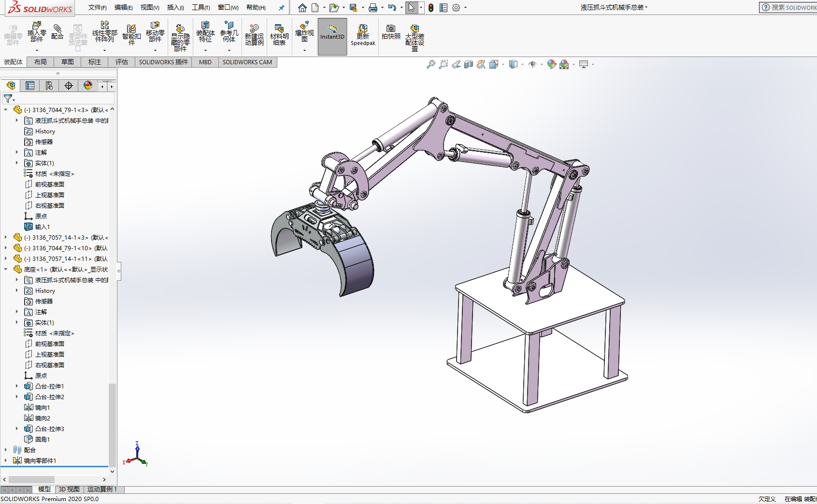The image size is (817, 504).
Task: Click the Section View icon
Action: (x=468, y=64)
